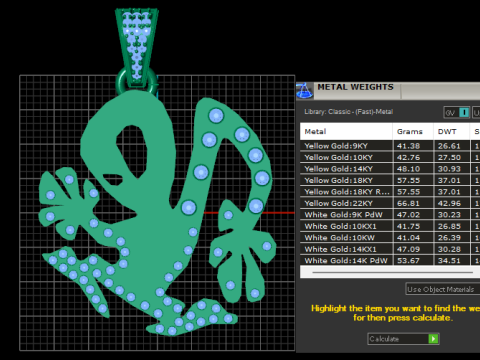Click the 34.51 DWT value
Image resolution: width=480 pixels, height=360 pixels.
[449, 260]
